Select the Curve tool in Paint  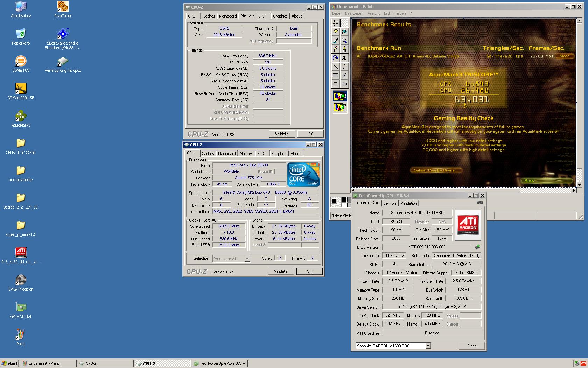pyautogui.click(x=344, y=67)
